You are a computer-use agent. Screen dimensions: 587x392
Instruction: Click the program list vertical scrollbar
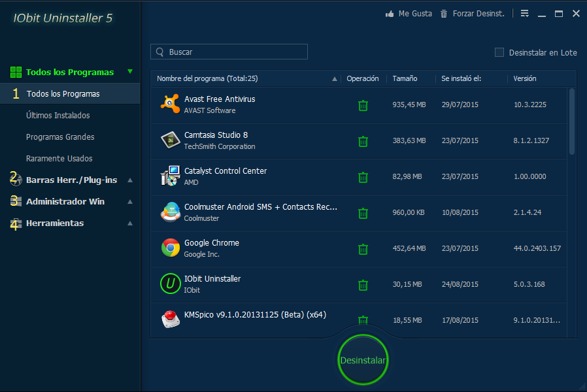(572, 122)
